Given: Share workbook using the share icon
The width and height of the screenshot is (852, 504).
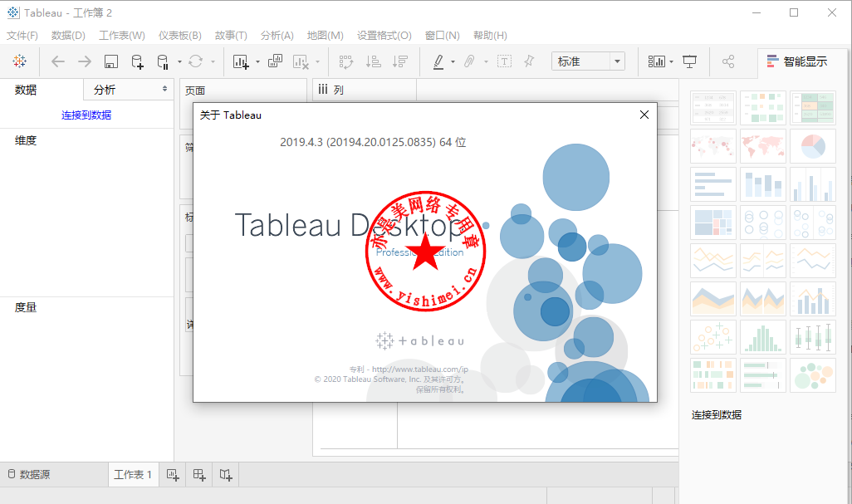Looking at the screenshot, I should click(728, 61).
